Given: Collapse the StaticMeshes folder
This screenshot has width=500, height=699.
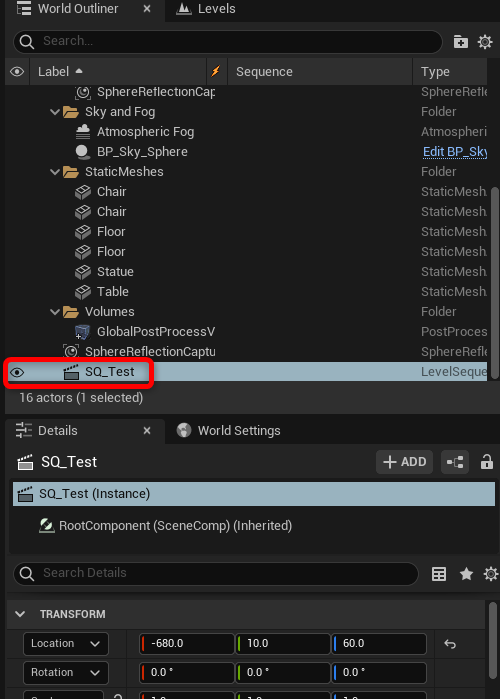Looking at the screenshot, I should pyautogui.click(x=55, y=172).
